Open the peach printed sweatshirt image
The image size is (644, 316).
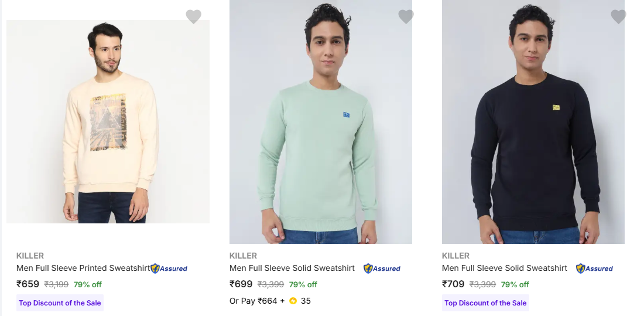[x=108, y=121]
